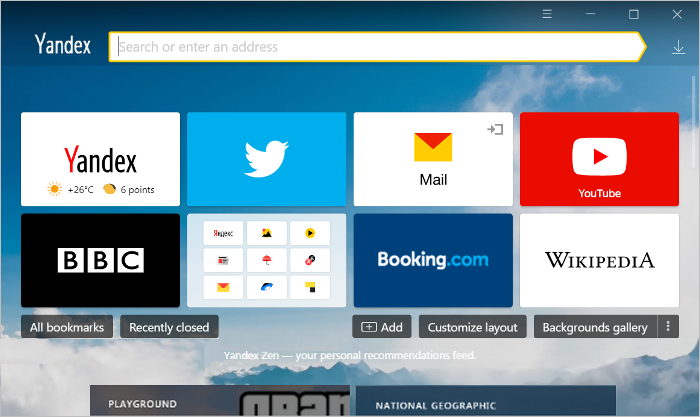Open All bookmarks
This screenshot has height=417, width=700.
pyautogui.click(x=67, y=327)
